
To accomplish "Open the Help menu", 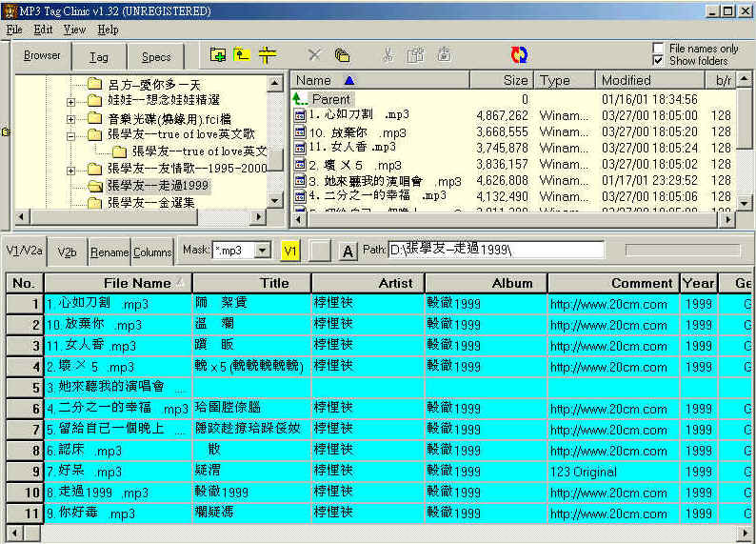I will click(x=108, y=30).
